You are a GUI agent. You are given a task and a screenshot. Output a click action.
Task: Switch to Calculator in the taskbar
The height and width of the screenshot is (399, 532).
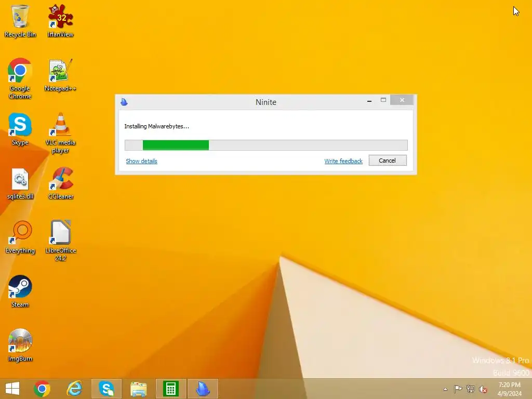[x=170, y=389]
